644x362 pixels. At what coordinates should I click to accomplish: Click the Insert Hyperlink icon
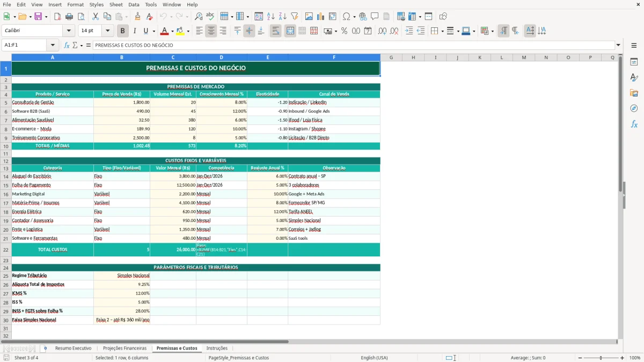coord(363,17)
